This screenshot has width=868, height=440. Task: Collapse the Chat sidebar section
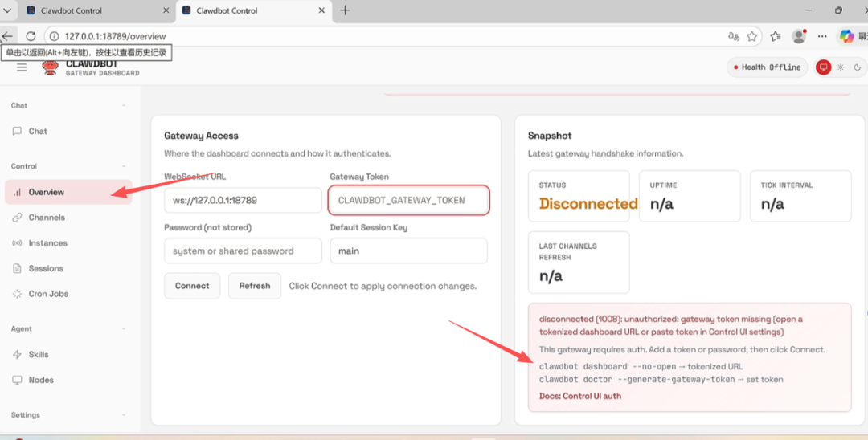click(123, 105)
